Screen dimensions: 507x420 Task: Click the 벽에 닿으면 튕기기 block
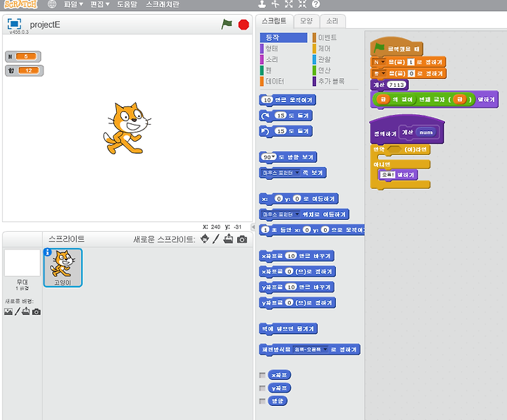288,329
